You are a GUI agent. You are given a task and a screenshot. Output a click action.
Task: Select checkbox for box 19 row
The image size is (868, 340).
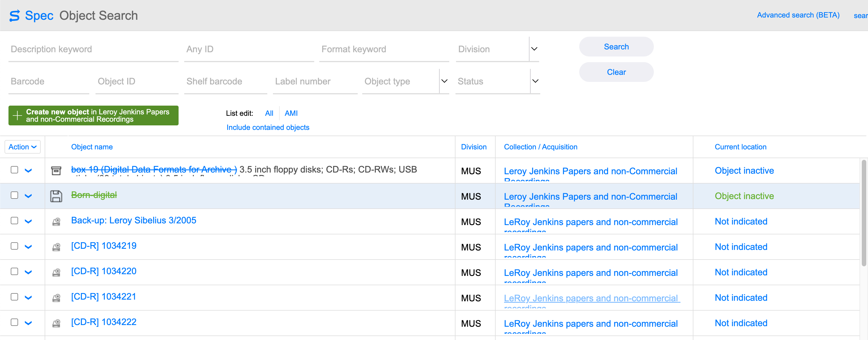(14, 170)
